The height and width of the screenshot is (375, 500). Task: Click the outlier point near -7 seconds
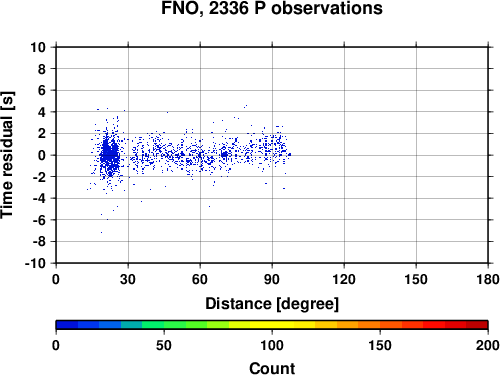101,232
